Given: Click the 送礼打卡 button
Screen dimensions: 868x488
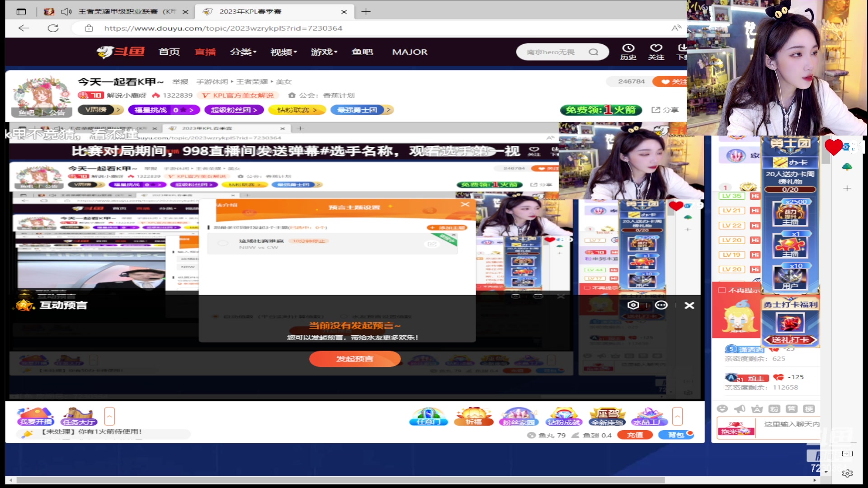Looking at the screenshot, I should tap(790, 340).
